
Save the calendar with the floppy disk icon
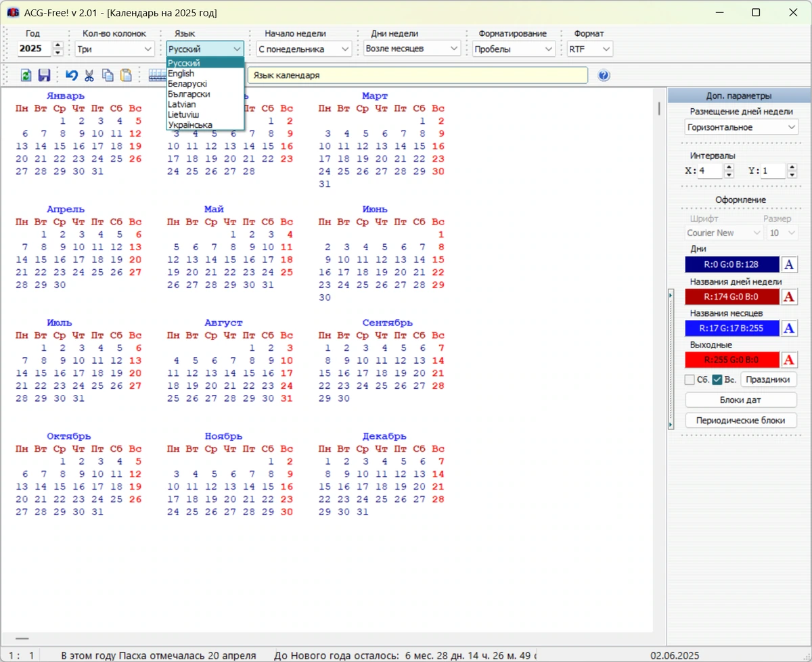45,76
